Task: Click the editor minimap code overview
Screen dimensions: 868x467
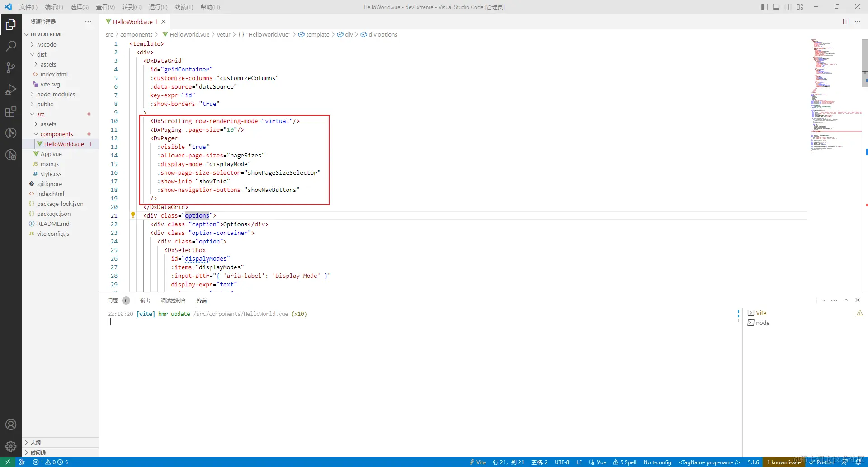Action: [835, 96]
